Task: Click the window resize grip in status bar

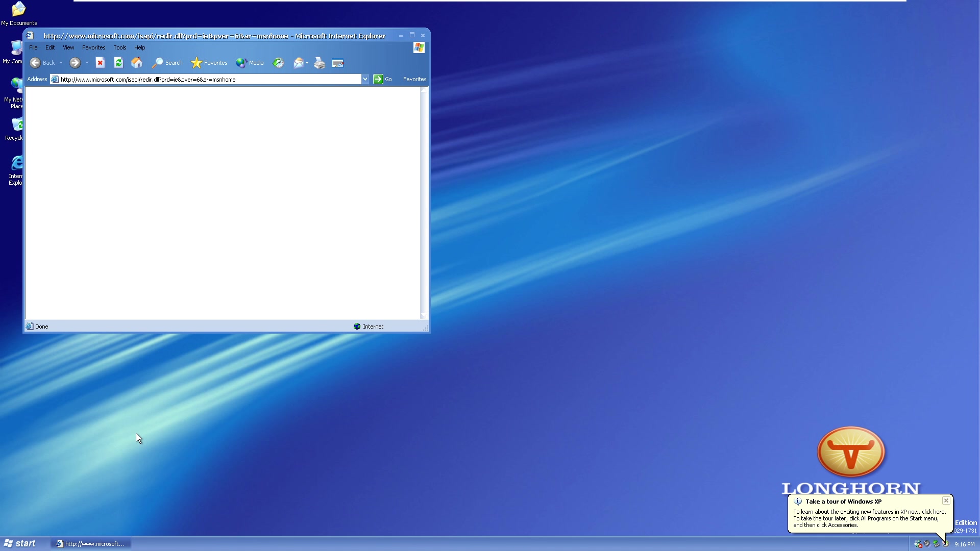Action: [425, 328]
